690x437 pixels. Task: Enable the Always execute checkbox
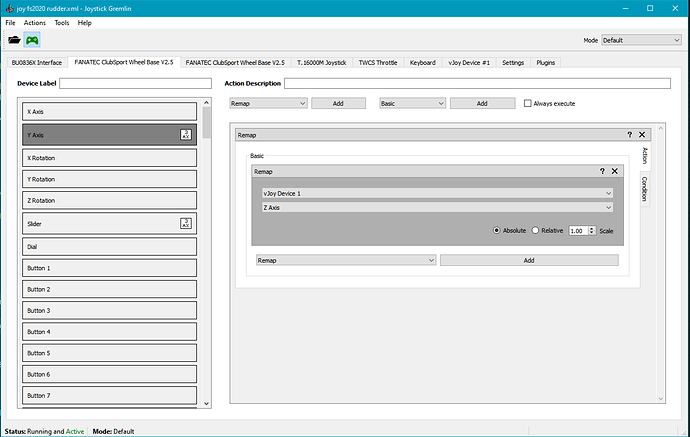(x=528, y=103)
